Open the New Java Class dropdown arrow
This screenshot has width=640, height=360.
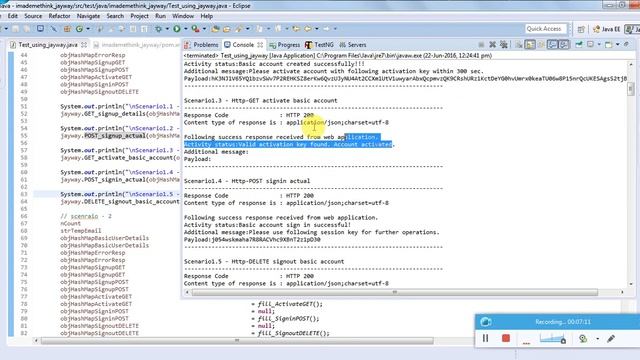[x=88, y=29]
